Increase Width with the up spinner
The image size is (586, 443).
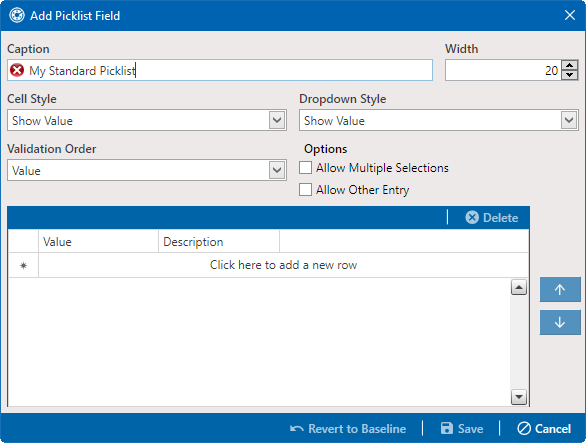pos(570,65)
